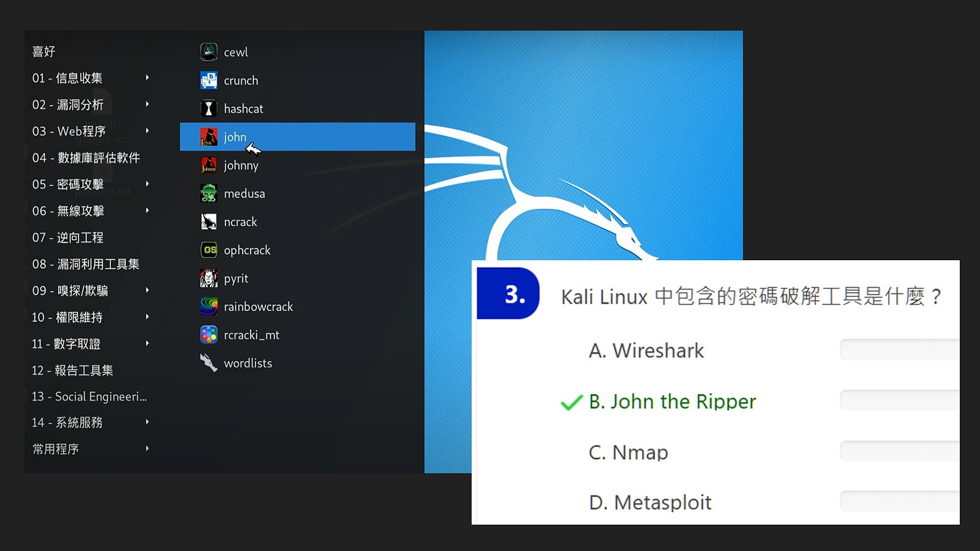This screenshot has height=551, width=980.
Task: Click the wordlists menu label
Action: (x=248, y=363)
